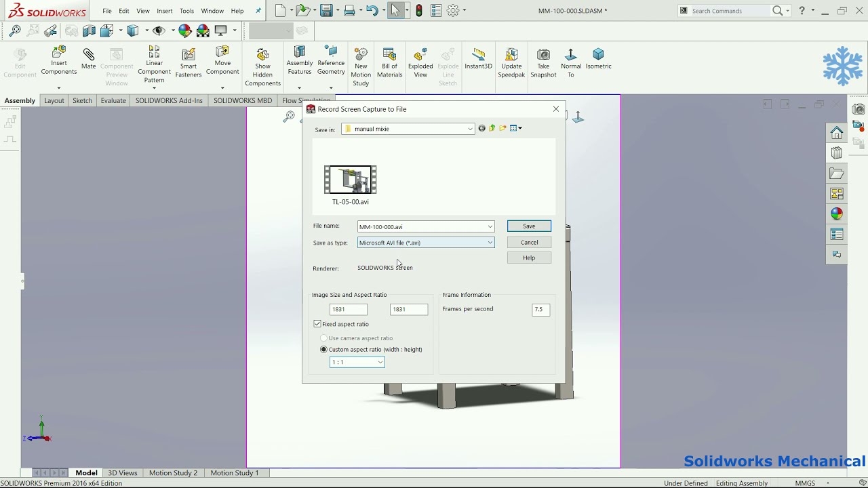Screen dimensions: 868x488
Task: Click the image width field 1831
Action: point(349,310)
